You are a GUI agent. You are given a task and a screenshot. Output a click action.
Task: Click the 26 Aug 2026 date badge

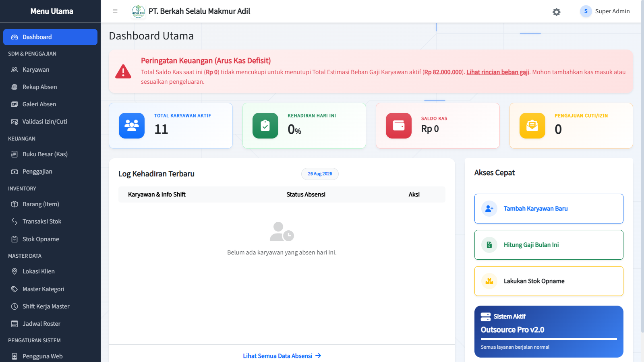(x=320, y=174)
